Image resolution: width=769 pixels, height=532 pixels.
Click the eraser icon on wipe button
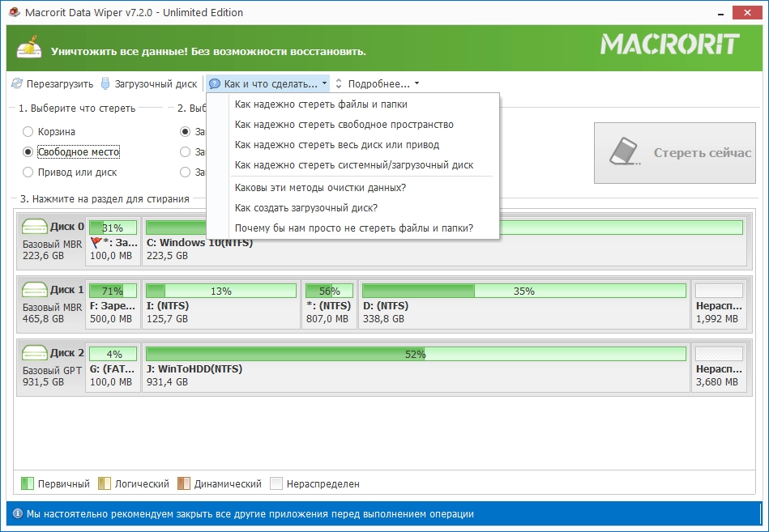pyautogui.click(x=624, y=151)
